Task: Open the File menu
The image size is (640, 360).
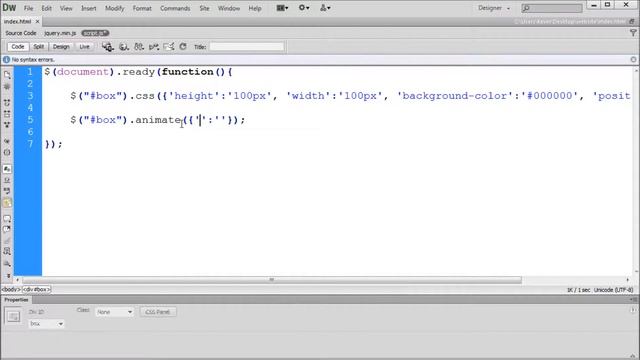Action: pyautogui.click(x=28, y=8)
